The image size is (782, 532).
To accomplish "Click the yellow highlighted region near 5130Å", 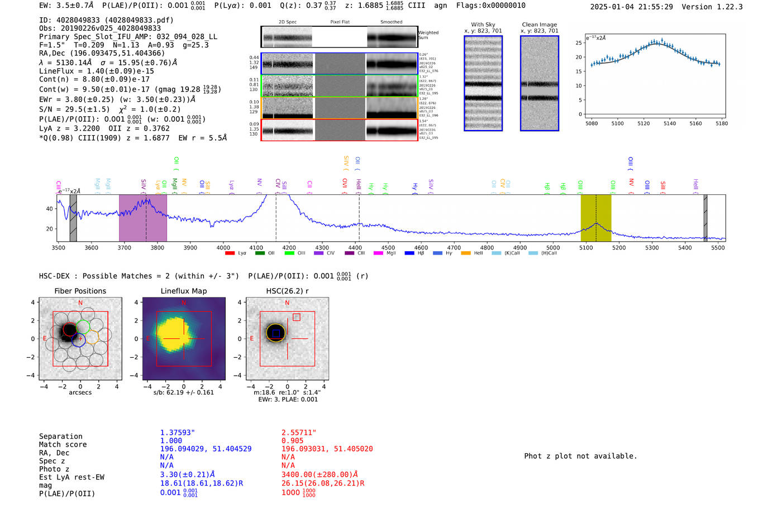I will pos(596,218).
